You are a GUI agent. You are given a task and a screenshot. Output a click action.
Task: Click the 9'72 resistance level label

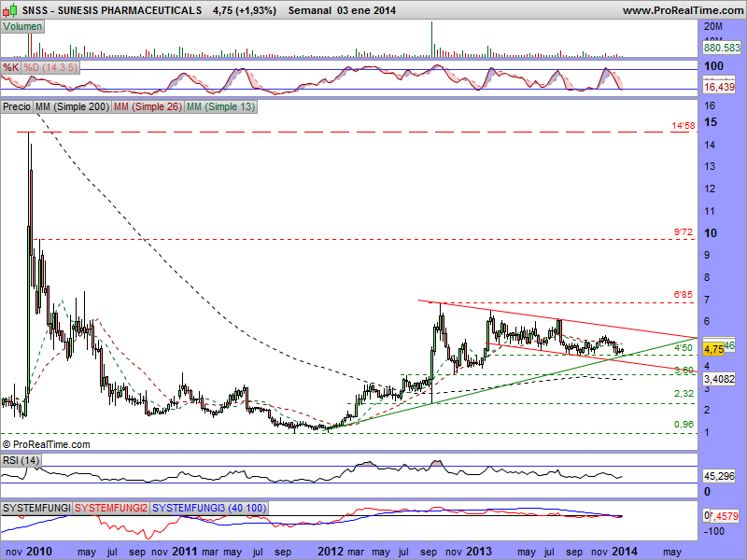point(684,231)
